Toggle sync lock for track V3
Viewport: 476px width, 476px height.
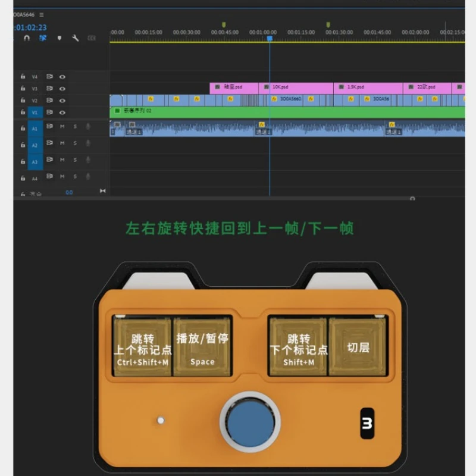pos(49,88)
